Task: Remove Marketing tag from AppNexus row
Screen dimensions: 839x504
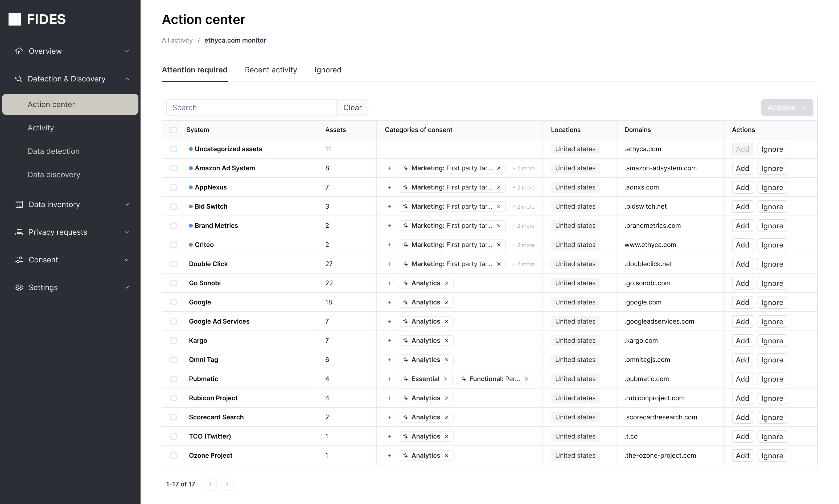Action: coord(499,188)
